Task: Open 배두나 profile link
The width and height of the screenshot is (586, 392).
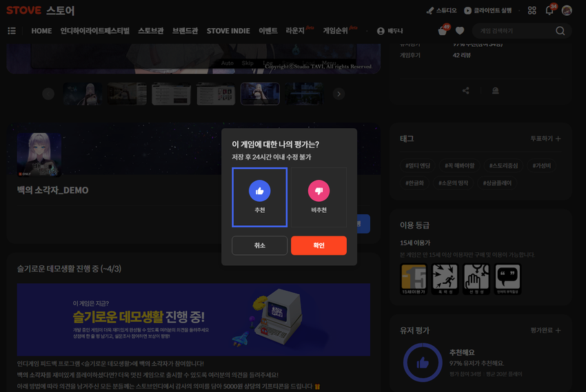Action: tap(390, 31)
